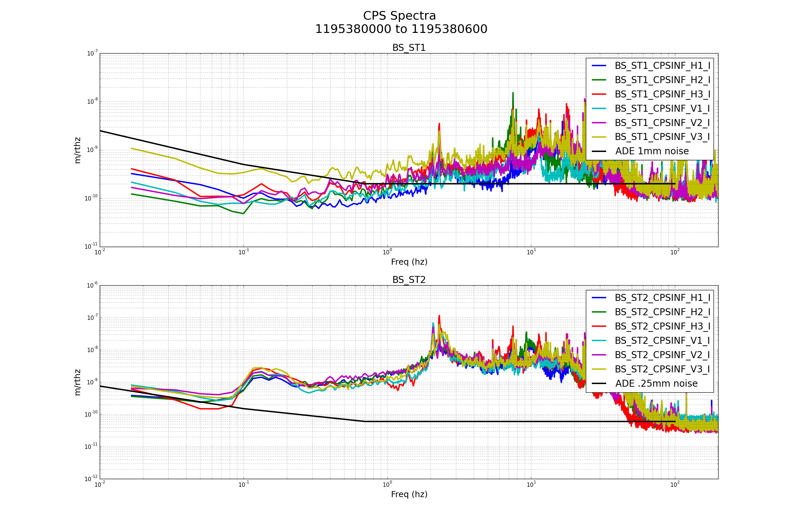The width and height of the screenshot is (798, 532).
Task: Click the top plot's Freq (hz) axis label
Action: point(409,262)
